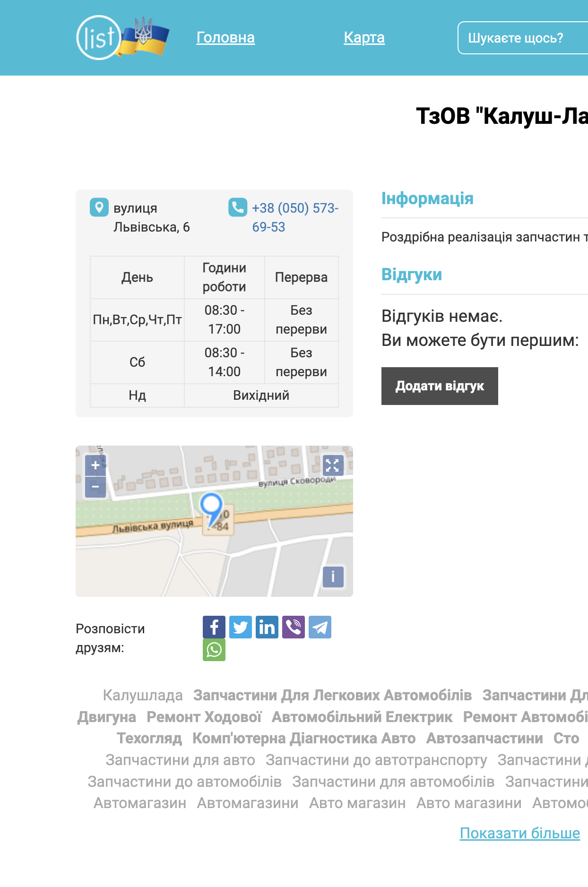The width and height of the screenshot is (588, 887).
Task: Open the Запчастини до автомобілів tag
Action: tap(185, 782)
